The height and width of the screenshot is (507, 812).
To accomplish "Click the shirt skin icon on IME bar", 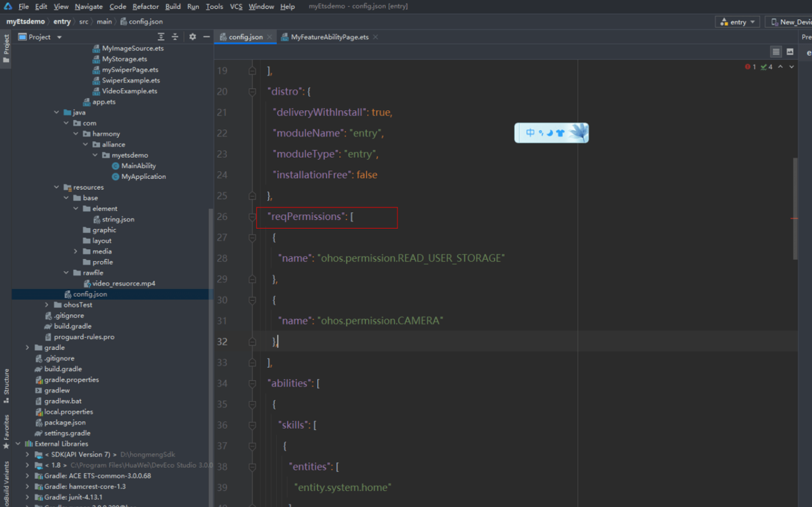I will pos(560,133).
